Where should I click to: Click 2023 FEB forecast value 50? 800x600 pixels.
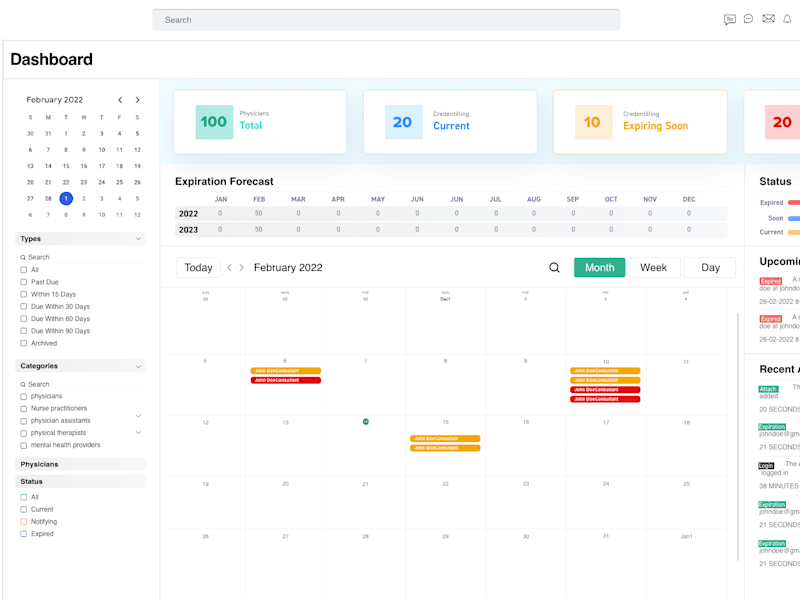(x=259, y=230)
